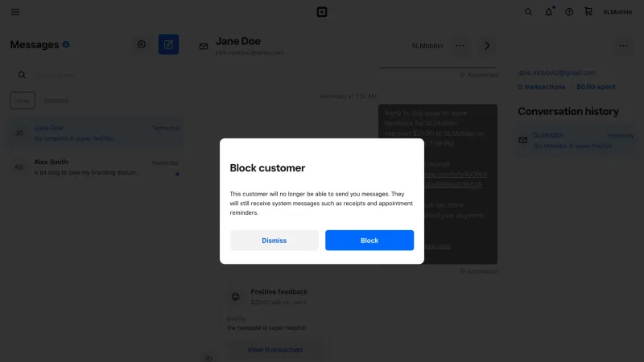This screenshot has width=644, height=362.
Task: Click the JD avatar in the inbox list
Action: pos(19,133)
